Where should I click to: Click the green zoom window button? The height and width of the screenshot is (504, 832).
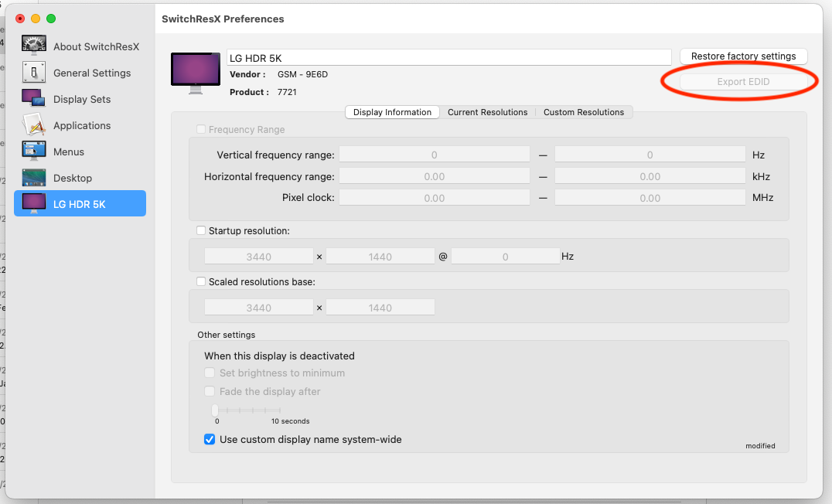pyautogui.click(x=51, y=19)
